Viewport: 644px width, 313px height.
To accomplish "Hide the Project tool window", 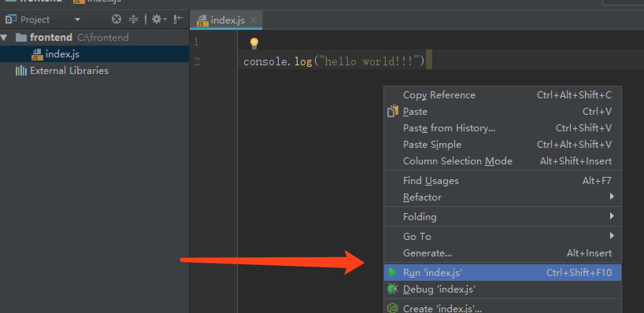I will point(179,19).
